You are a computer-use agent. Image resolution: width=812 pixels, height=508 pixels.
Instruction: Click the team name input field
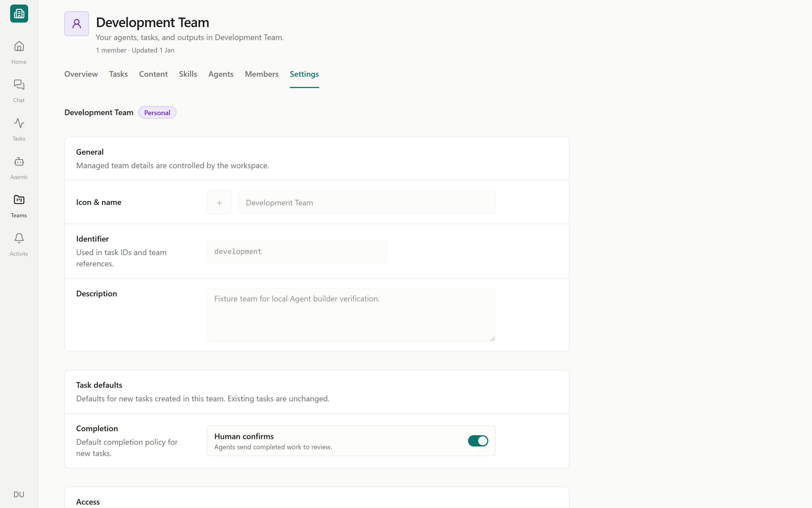pos(367,202)
